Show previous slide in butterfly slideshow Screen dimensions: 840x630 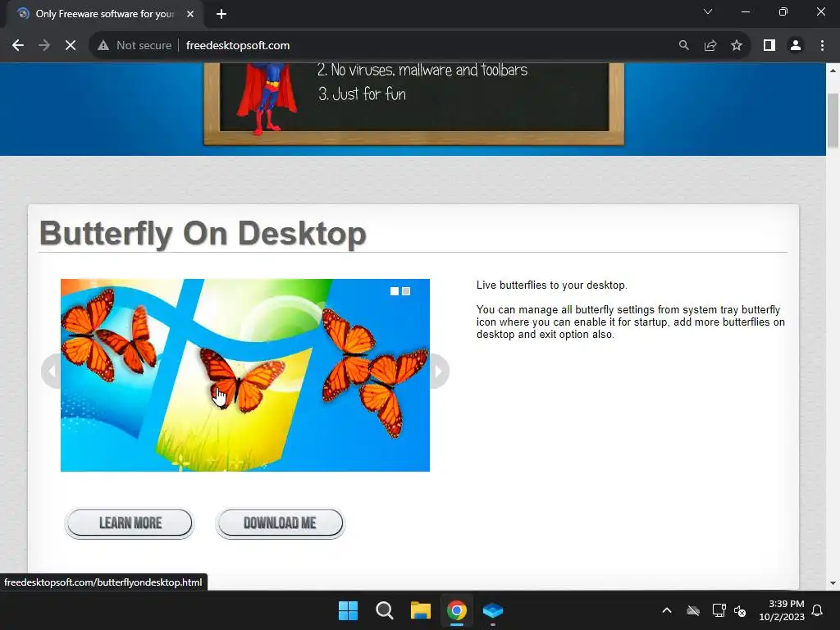51,371
